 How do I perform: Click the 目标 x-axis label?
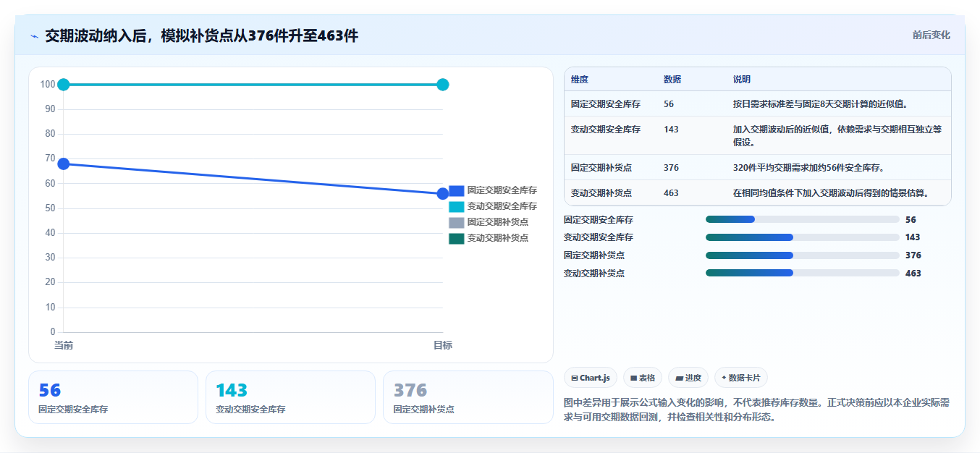(x=443, y=346)
